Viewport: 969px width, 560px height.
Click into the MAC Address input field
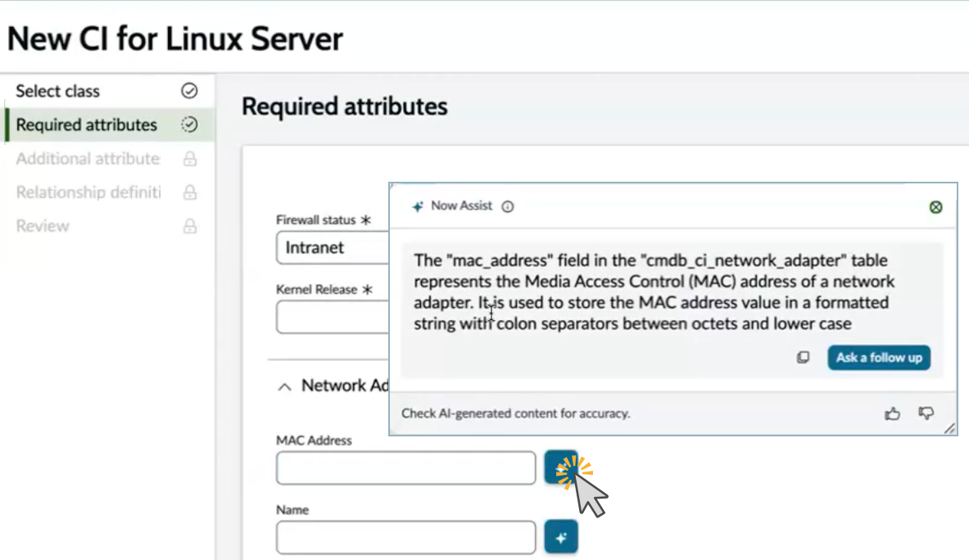406,467
